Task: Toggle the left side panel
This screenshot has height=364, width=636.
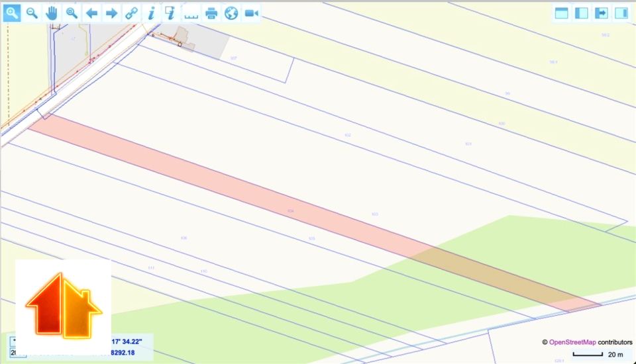Action: (x=581, y=13)
